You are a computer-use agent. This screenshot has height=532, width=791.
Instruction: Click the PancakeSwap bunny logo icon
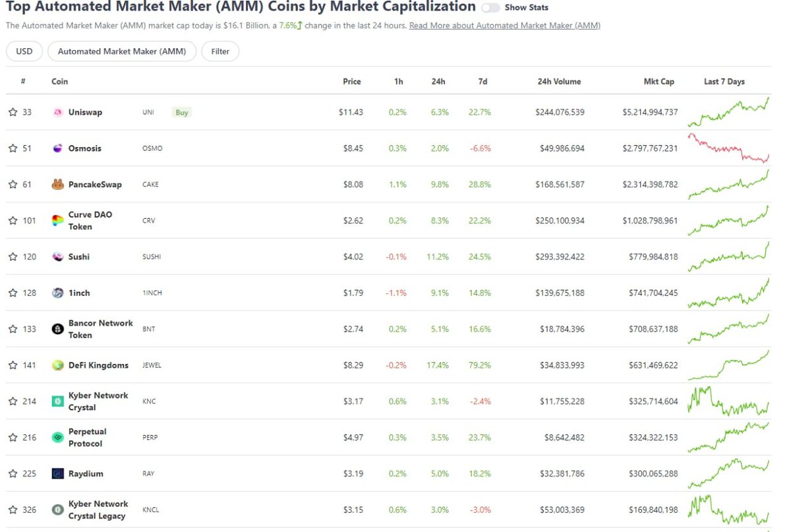point(58,185)
